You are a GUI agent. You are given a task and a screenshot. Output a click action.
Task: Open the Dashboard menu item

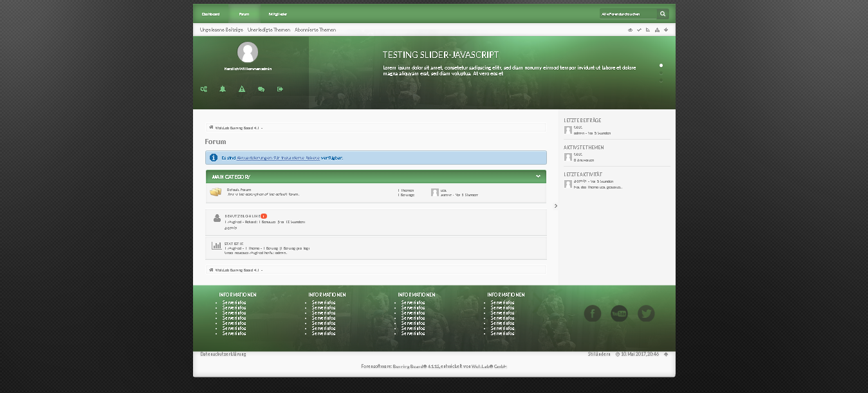[210, 14]
